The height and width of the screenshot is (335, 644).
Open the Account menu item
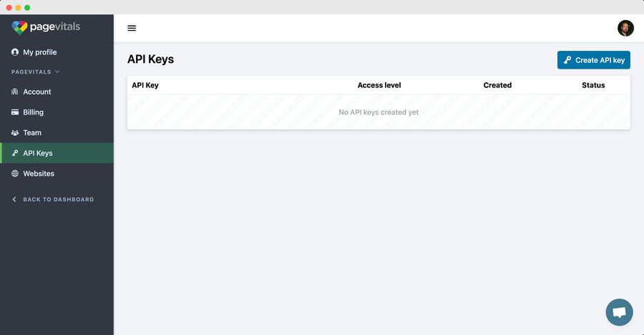coord(37,92)
